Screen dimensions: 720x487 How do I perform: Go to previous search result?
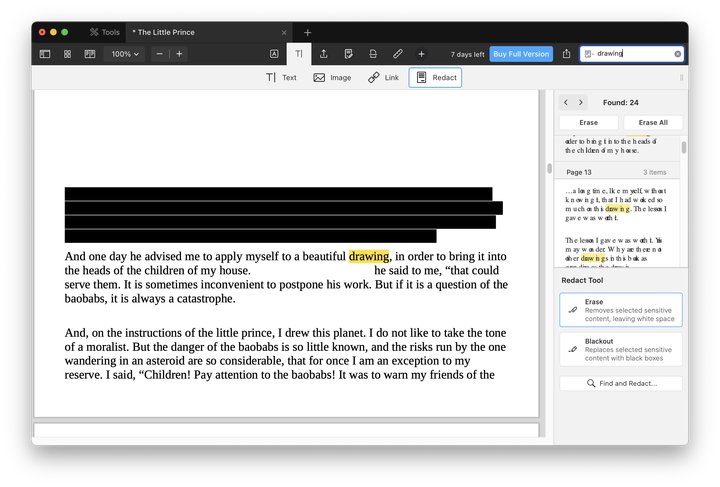point(566,102)
